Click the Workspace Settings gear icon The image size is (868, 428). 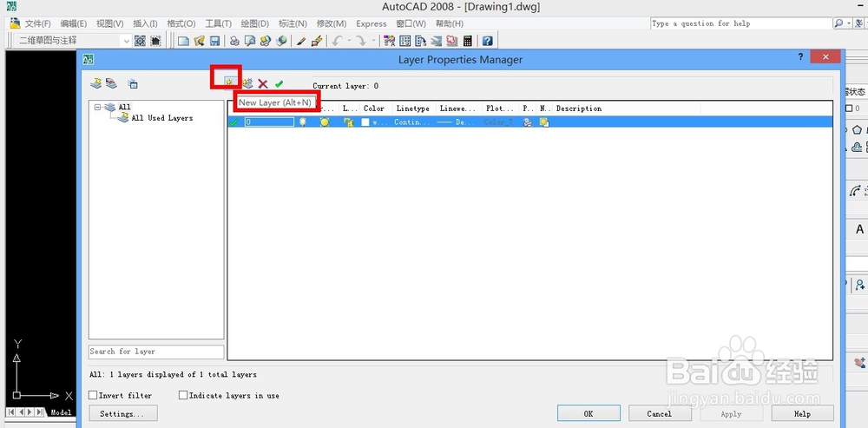[140, 41]
